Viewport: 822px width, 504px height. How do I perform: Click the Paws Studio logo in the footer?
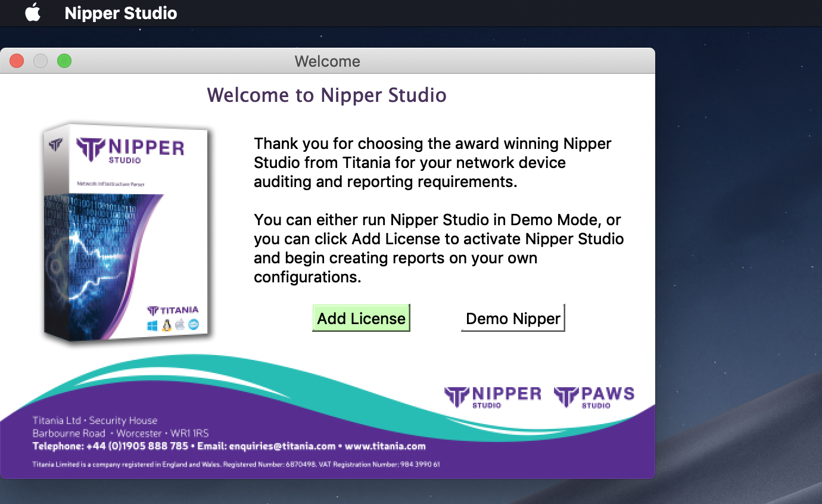pos(594,395)
